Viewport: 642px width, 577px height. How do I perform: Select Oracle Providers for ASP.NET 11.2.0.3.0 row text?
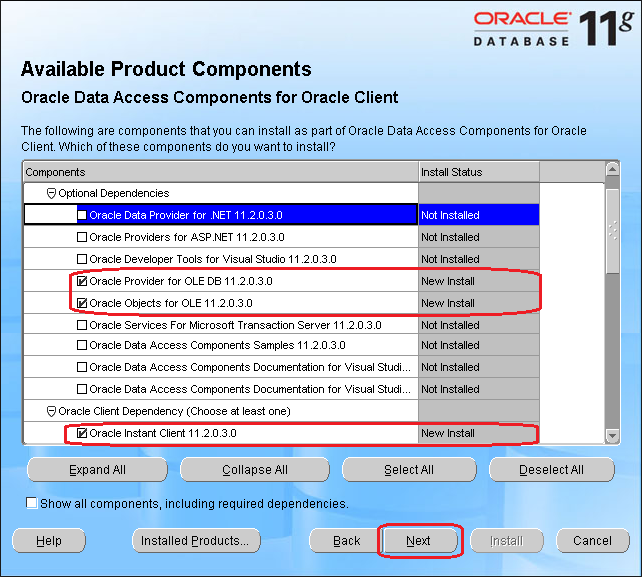[x=187, y=237]
